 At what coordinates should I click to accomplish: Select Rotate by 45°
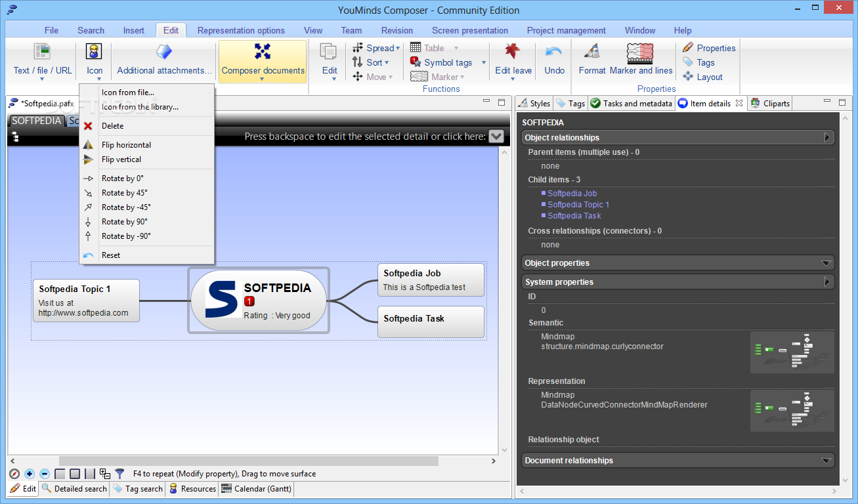tap(147, 193)
